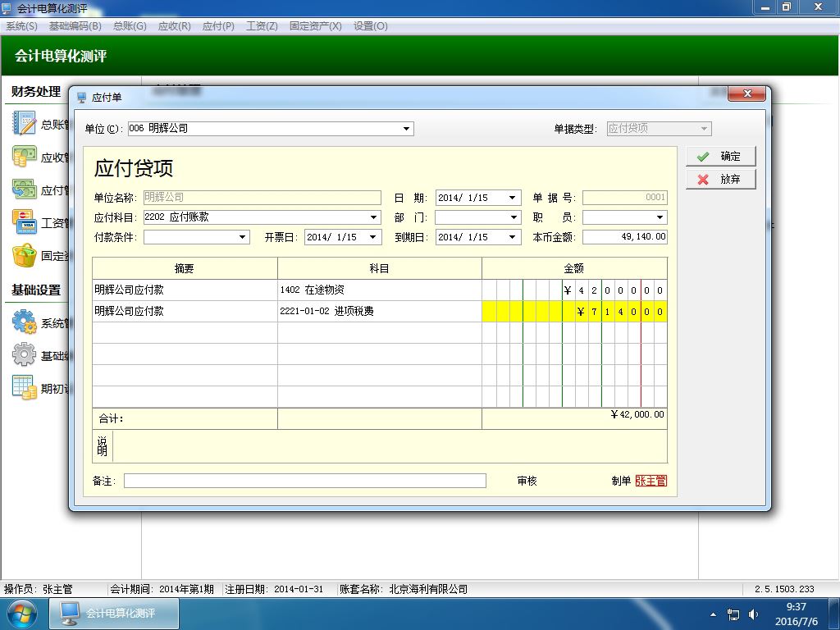
Task: Expand the 应付科目 account dropdown
Action: pyautogui.click(x=373, y=217)
